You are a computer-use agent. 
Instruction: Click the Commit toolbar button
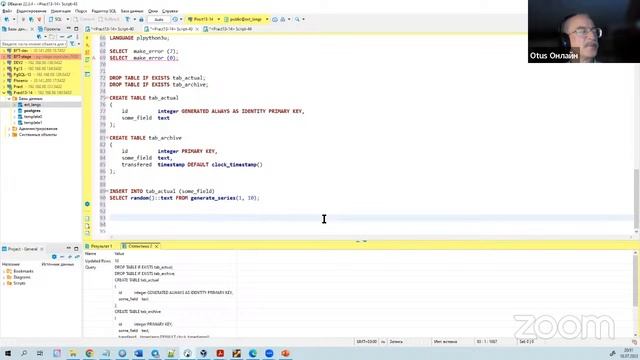pyautogui.click(x=84, y=19)
